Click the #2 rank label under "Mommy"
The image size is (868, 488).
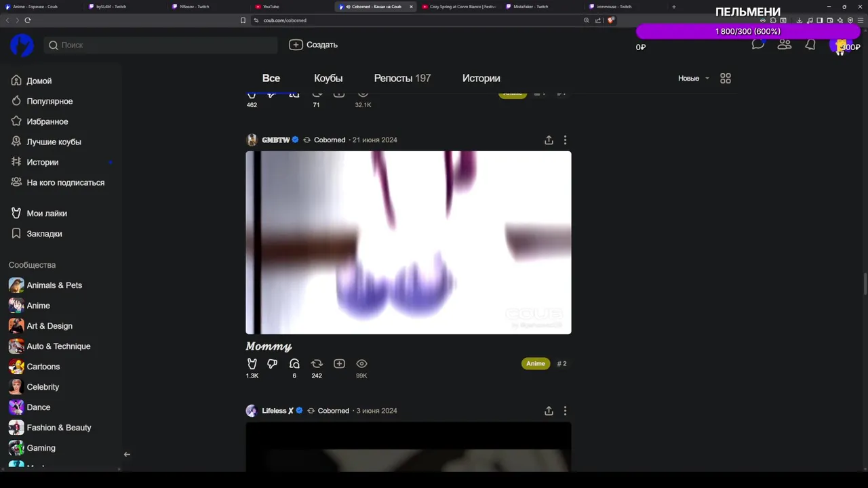pyautogui.click(x=561, y=364)
